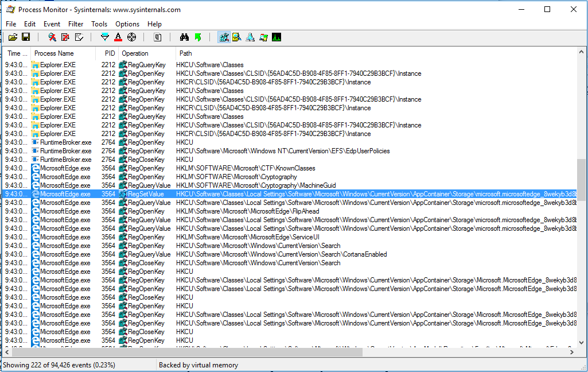Viewport: 588px width, 372px height.
Task: Open a saved log with the folder icon
Action: (x=13, y=37)
